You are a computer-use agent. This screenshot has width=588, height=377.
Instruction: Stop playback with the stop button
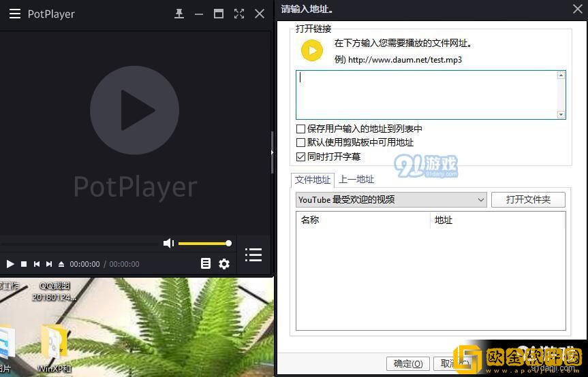pos(24,264)
